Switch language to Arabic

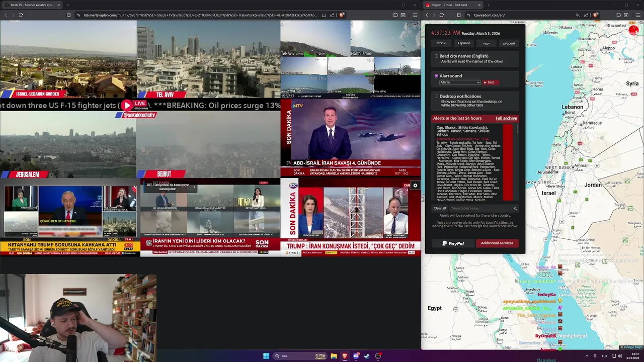[x=486, y=43]
